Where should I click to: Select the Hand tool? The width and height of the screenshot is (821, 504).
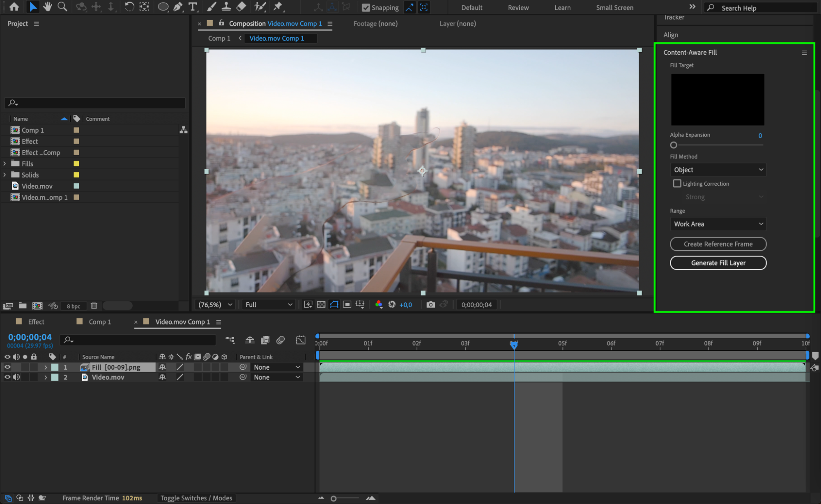pos(48,7)
